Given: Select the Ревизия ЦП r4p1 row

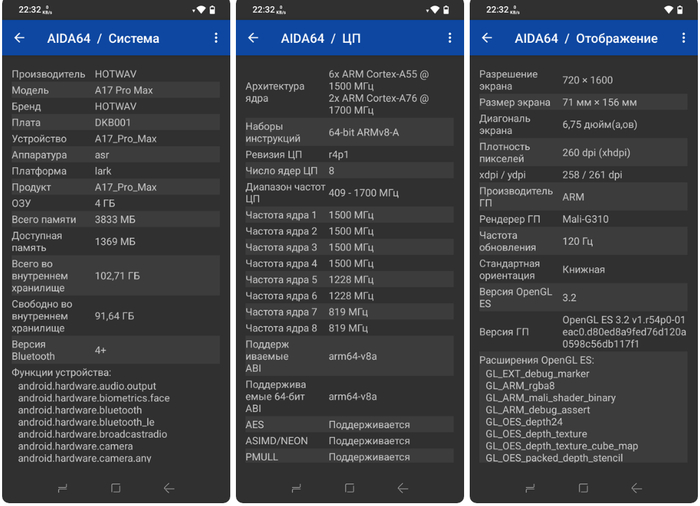Looking at the screenshot, I should (x=350, y=155).
